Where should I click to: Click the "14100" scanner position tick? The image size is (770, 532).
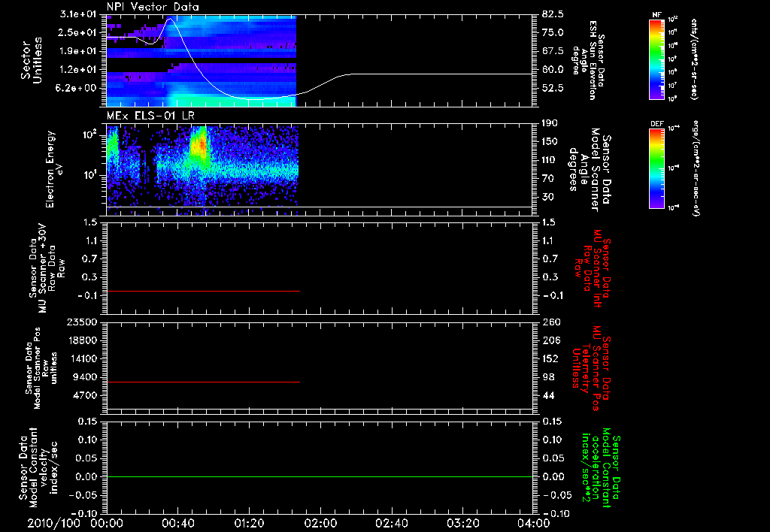(83, 358)
